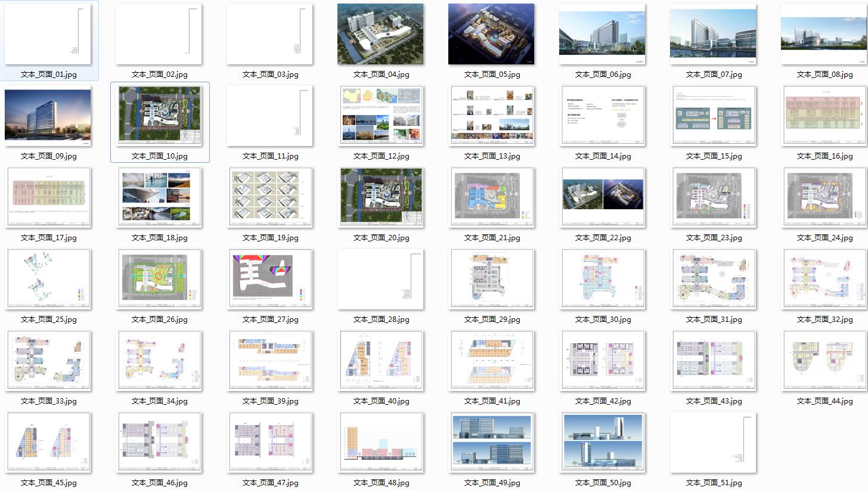The width and height of the screenshot is (868, 490).
Task: Select thumbnail of 文本_页面_14.jpg
Action: [602, 116]
